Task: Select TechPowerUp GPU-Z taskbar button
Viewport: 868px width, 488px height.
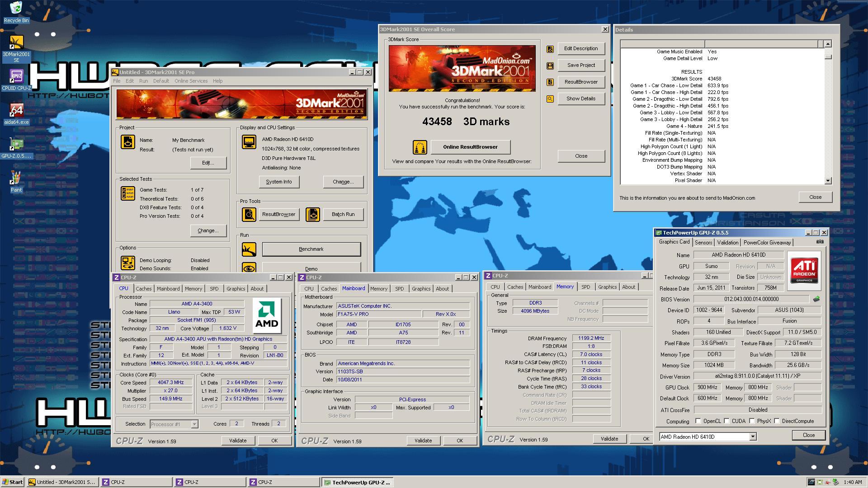Action: 357,482
